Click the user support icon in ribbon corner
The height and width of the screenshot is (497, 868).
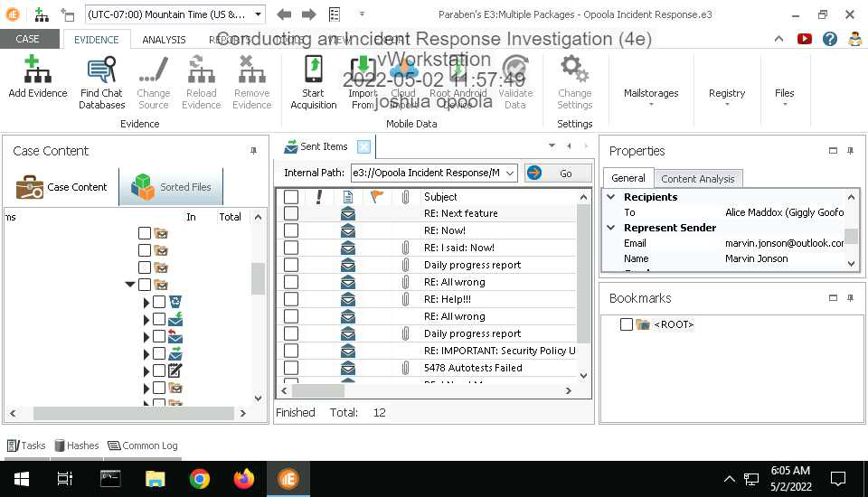pos(855,39)
